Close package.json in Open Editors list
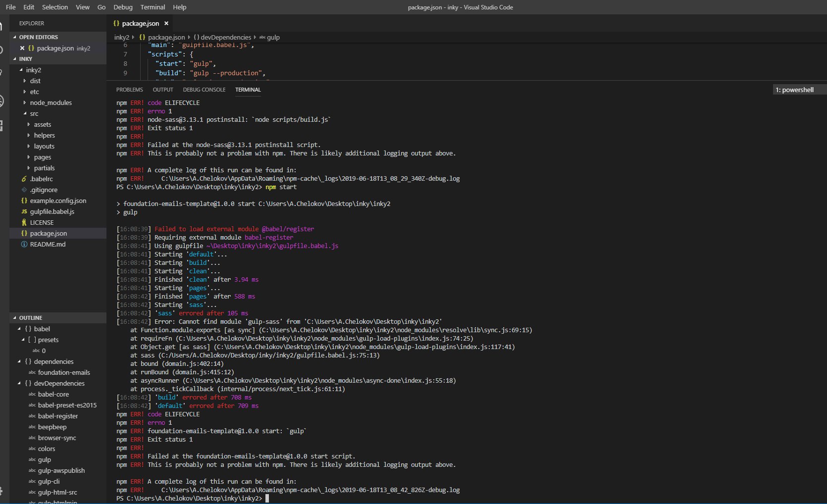 pos(22,48)
